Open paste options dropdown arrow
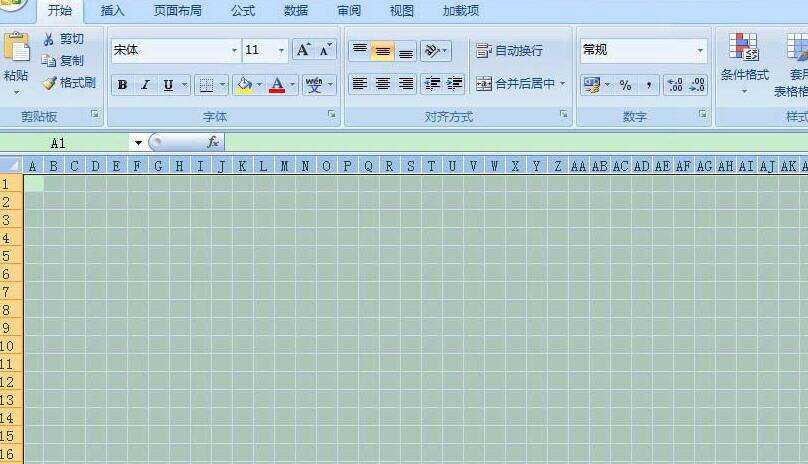Viewport: 808px width, 464px height. click(x=16, y=93)
